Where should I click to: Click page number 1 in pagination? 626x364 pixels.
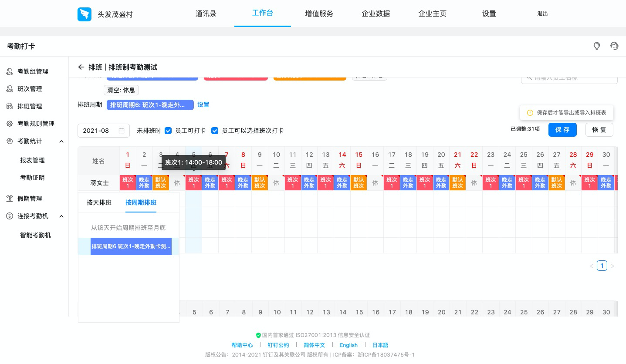click(602, 266)
